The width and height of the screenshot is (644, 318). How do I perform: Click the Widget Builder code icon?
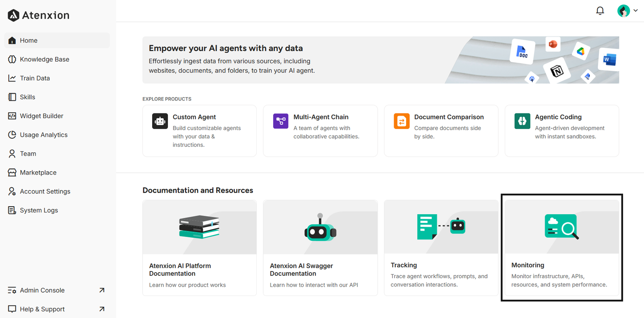(x=12, y=116)
